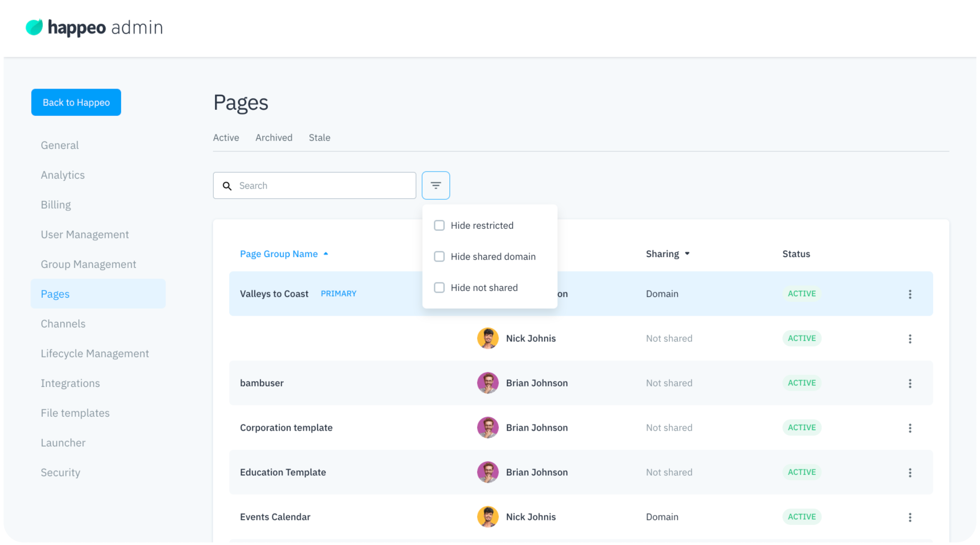The image size is (980, 545).
Task: Switch to the Archived tab
Action: 274,138
